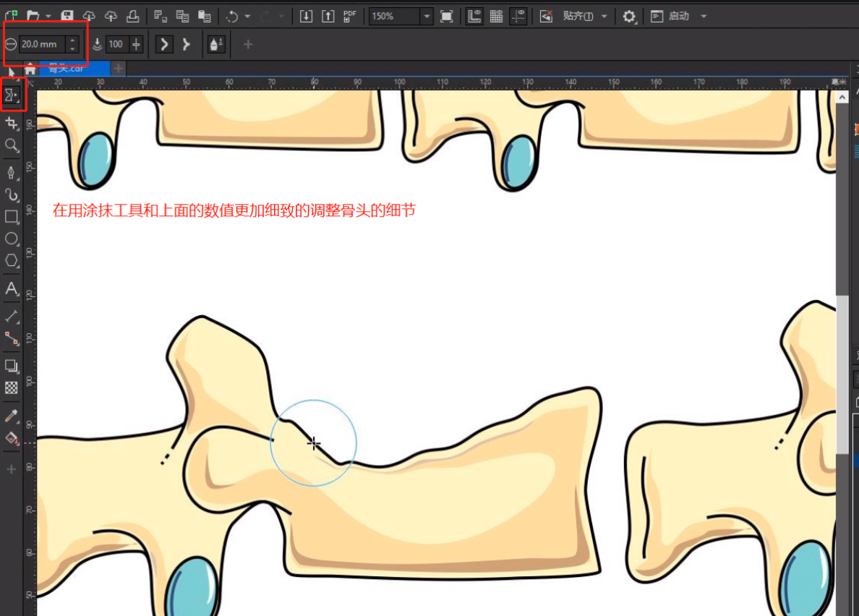Print the document
Image resolution: width=859 pixels, height=616 pixels.
[132, 16]
